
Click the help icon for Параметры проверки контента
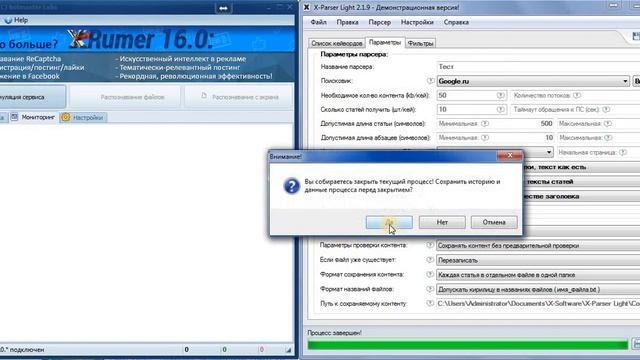(430, 245)
